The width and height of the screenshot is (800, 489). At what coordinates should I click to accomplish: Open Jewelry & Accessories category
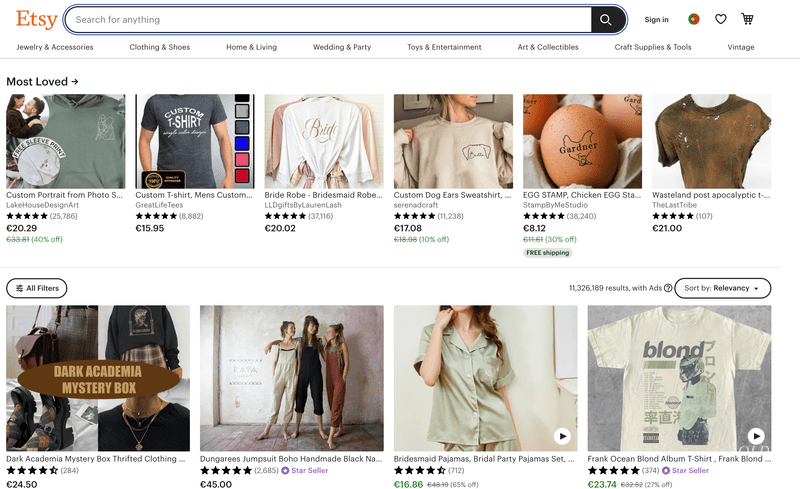[55, 47]
